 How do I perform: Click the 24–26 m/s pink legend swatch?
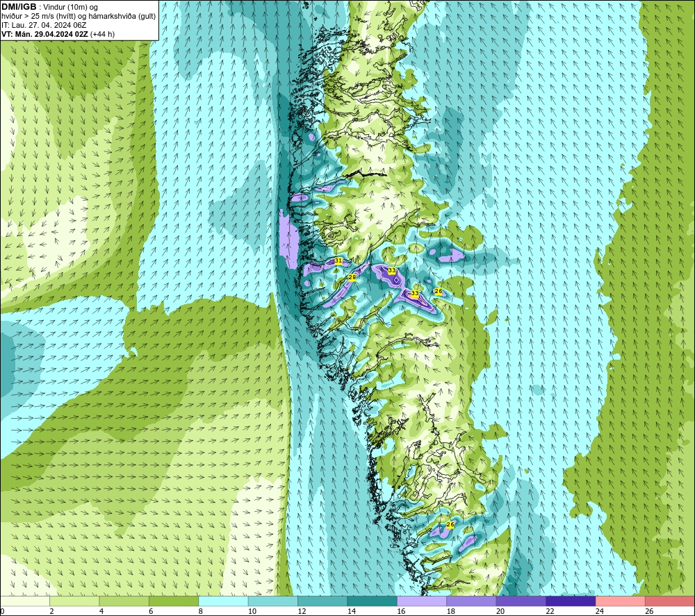click(x=621, y=601)
